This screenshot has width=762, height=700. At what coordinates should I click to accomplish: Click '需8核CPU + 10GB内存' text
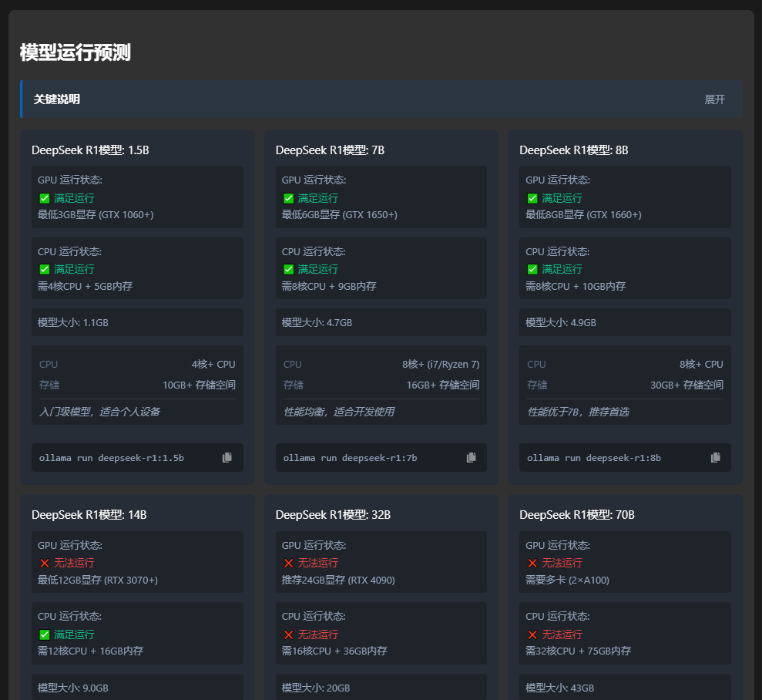click(x=576, y=286)
